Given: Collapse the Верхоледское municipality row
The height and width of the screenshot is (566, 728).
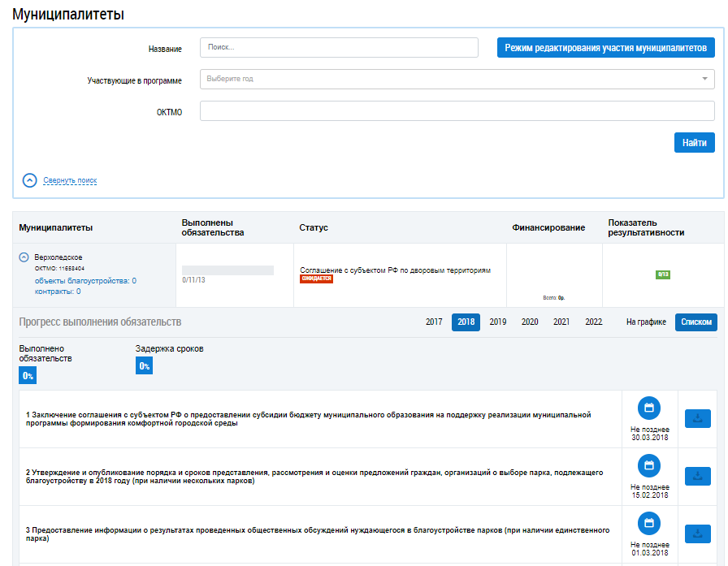Looking at the screenshot, I should pos(24,257).
